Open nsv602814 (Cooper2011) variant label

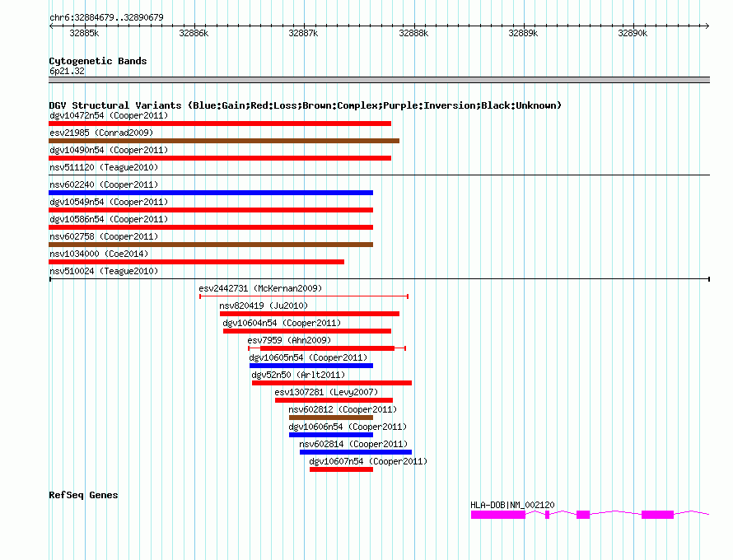pos(353,444)
